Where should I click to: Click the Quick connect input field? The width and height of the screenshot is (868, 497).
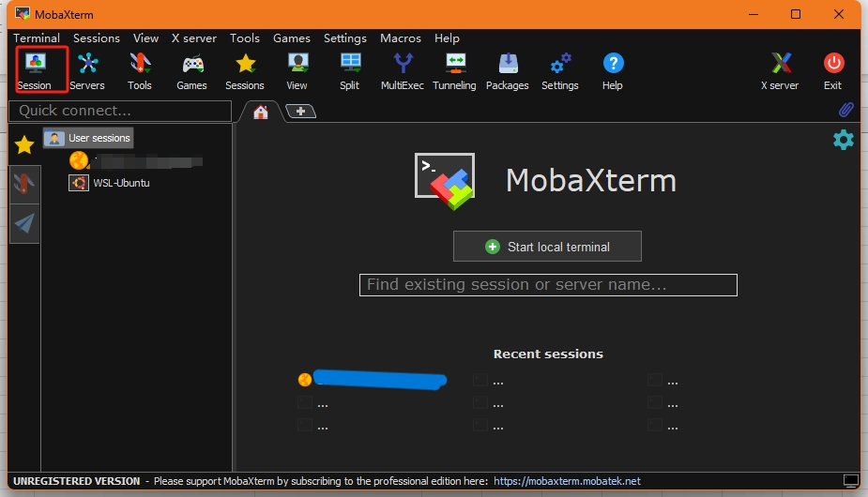[120, 111]
